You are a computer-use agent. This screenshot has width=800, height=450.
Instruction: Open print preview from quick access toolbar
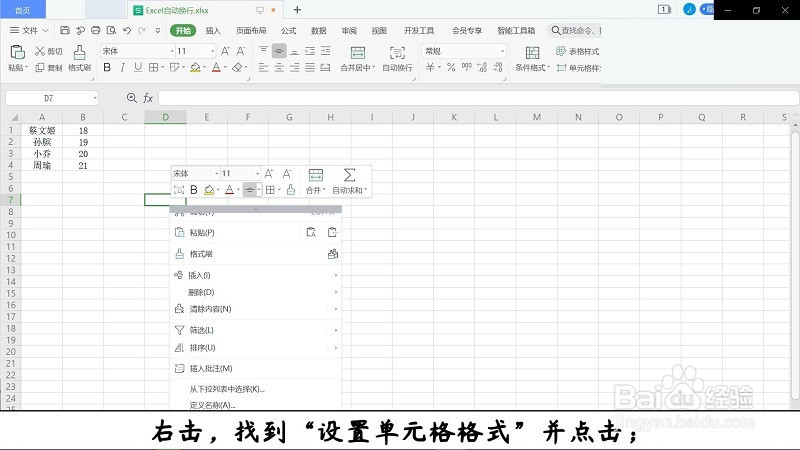111,31
